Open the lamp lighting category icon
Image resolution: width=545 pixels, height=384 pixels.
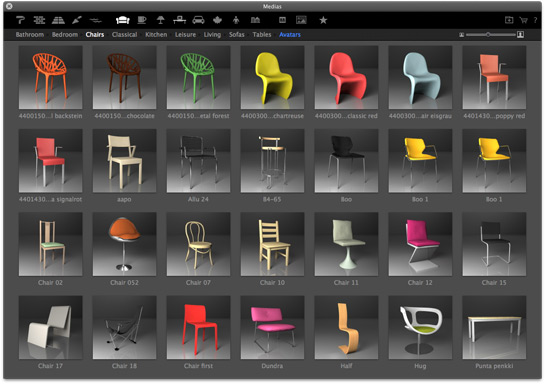160,20
